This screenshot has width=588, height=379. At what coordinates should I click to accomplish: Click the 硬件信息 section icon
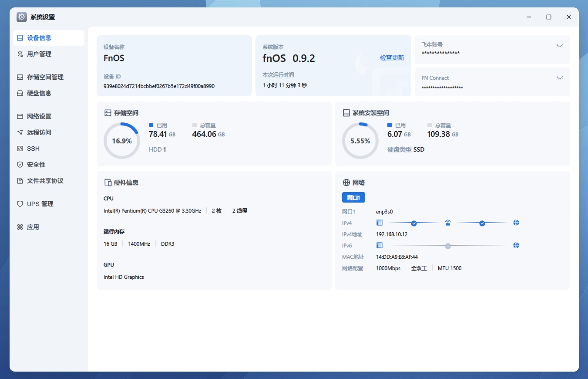coord(108,183)
